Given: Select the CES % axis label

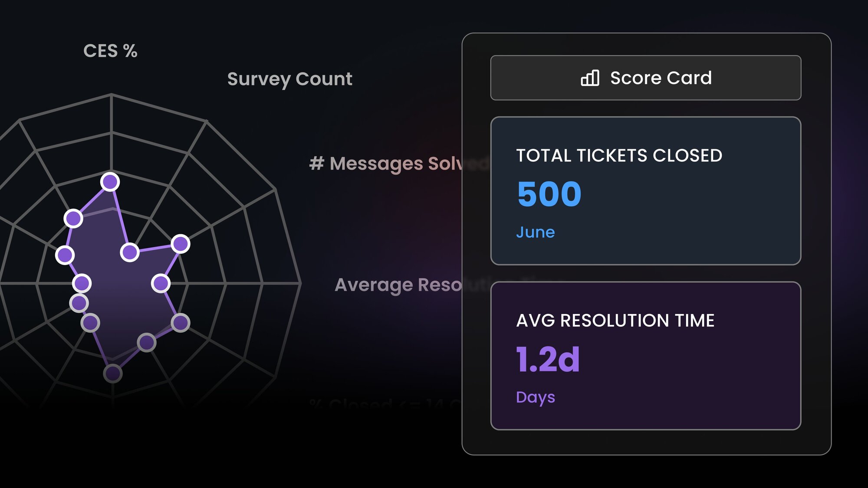Looking at the screenshot, I should [110, 51].
